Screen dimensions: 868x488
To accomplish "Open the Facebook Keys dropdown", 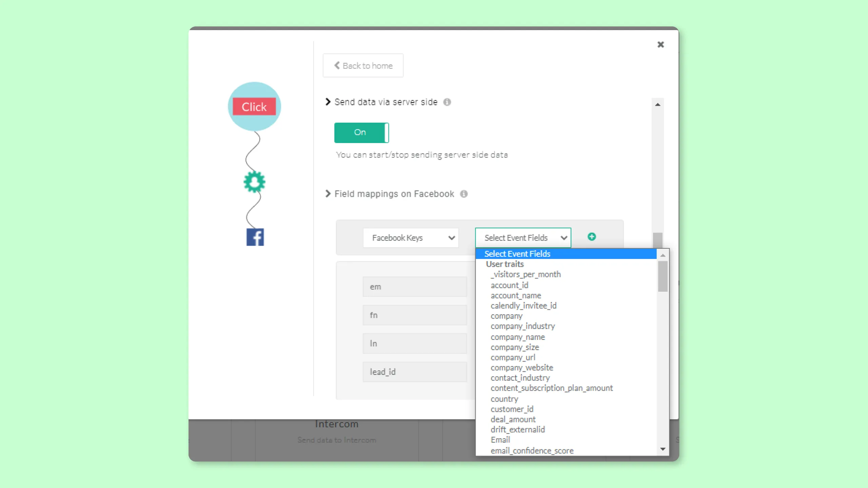I will point(411,238).
